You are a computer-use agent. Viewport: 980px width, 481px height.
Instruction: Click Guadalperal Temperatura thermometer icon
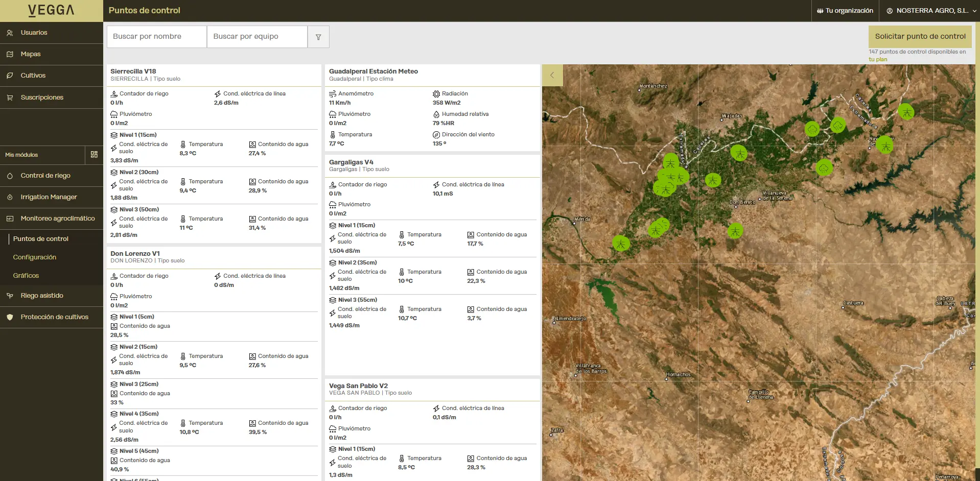[333, 135]
